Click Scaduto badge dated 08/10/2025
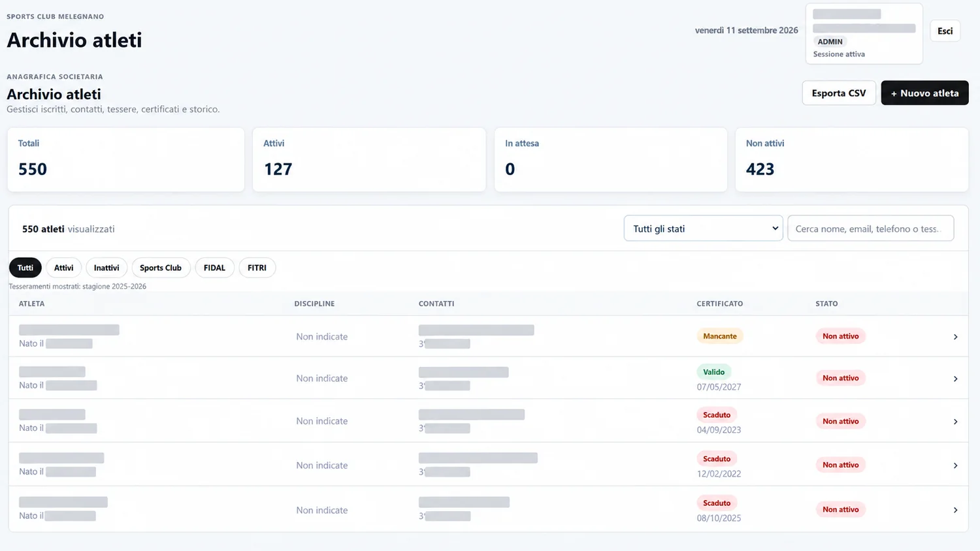980x551 pixels. pos(717,503)
